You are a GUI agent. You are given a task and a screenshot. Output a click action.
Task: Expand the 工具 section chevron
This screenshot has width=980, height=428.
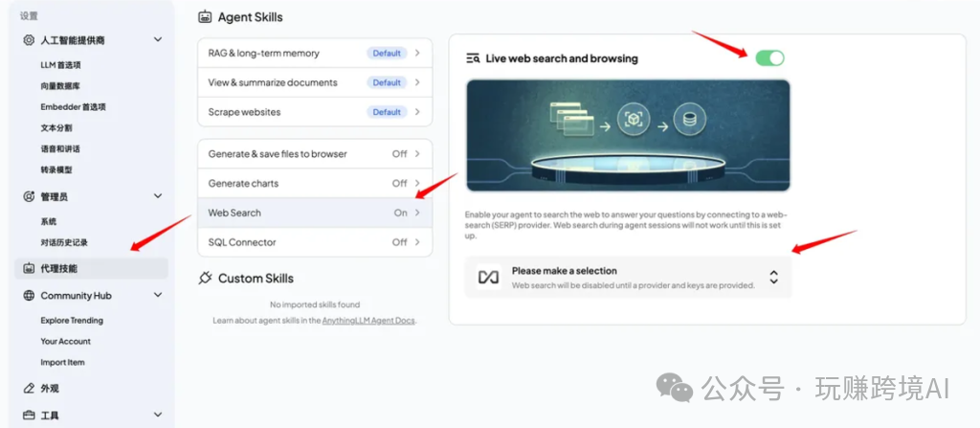pyautogui.click(x=158, y=415)
